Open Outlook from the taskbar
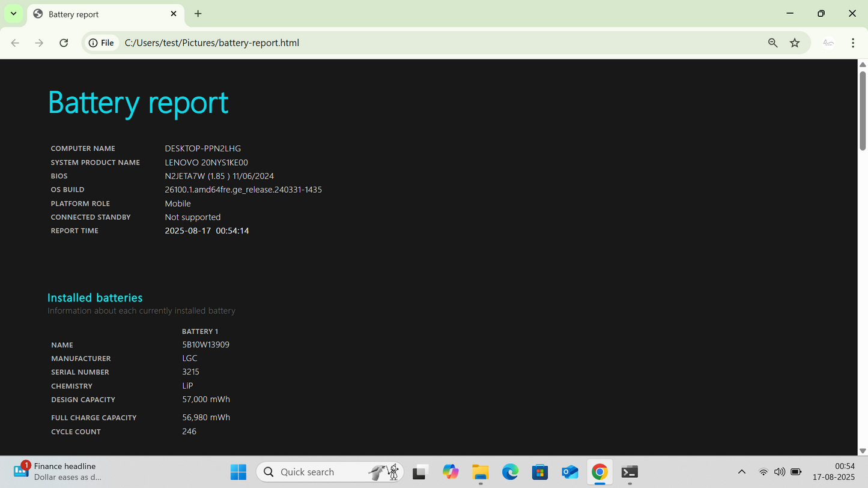 [x=569, y=472]
